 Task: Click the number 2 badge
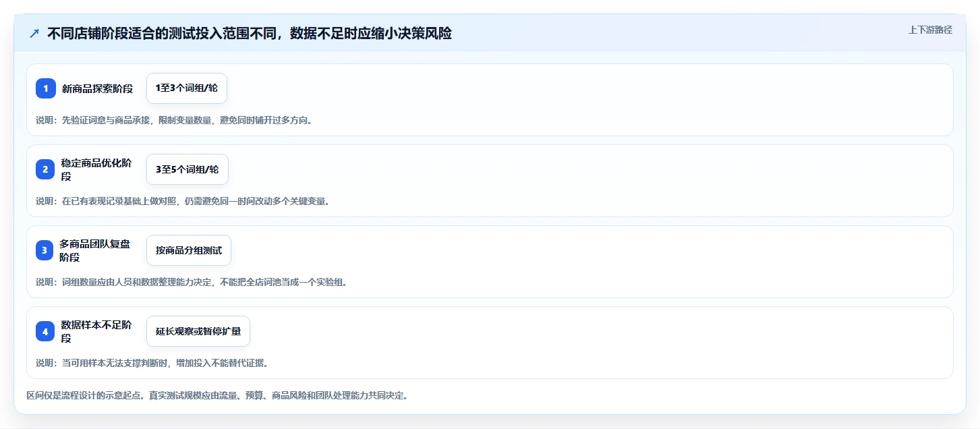[x=46, y=169]
